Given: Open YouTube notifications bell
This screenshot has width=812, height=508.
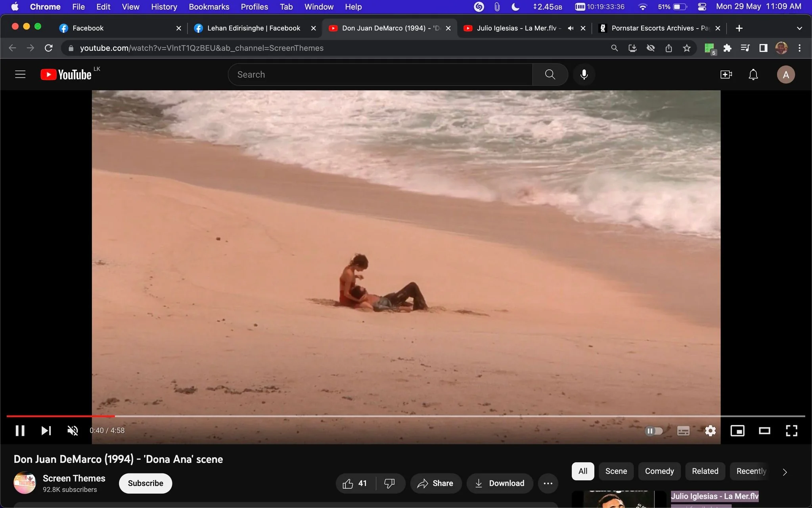Looking at the screenshot, I should coord(753,75).
